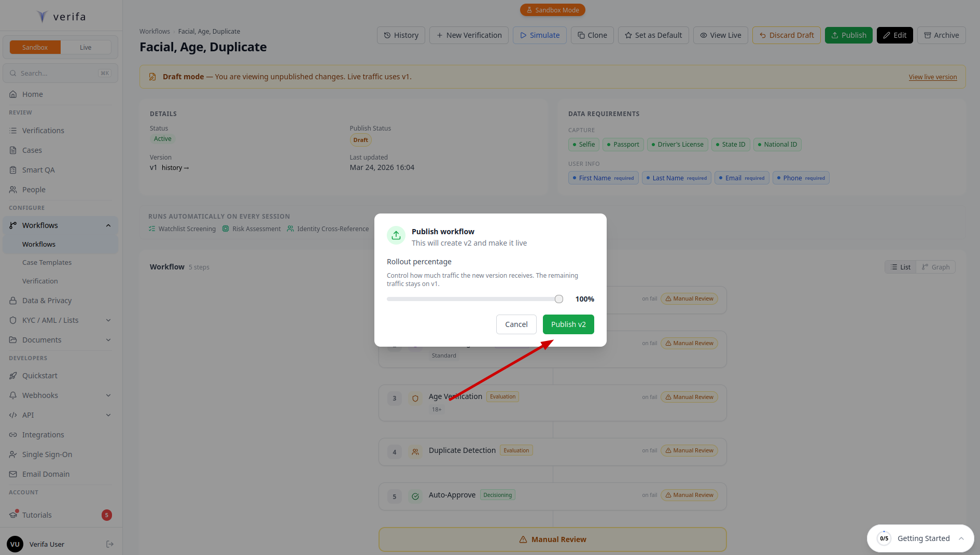The image size is (980, 555).
Task: Open View Live for the workflow
Action: (x=720, y=35)
